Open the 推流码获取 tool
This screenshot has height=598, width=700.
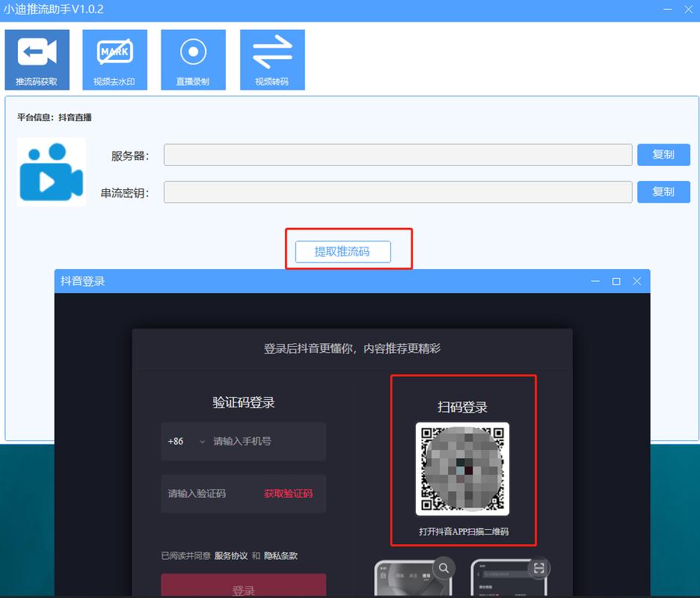tap(37, 60)
